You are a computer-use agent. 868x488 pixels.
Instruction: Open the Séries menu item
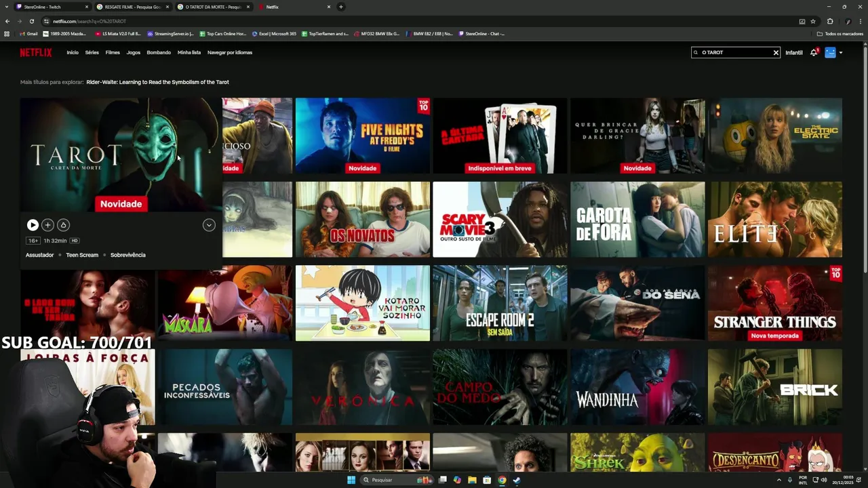coord(92,52)
